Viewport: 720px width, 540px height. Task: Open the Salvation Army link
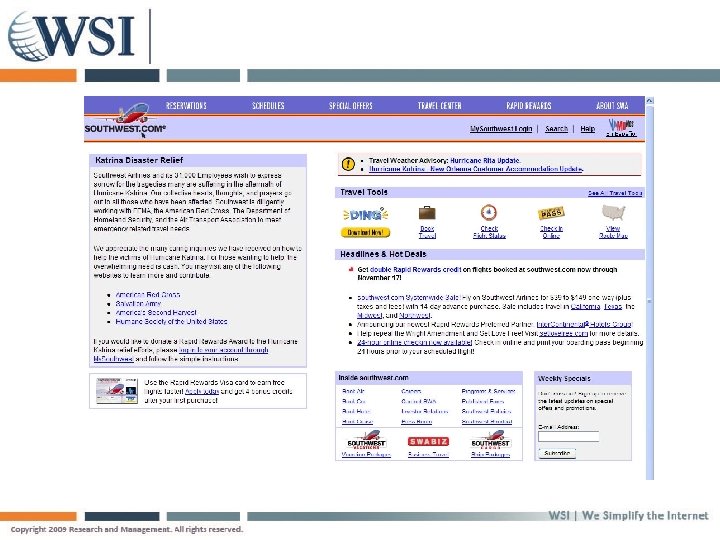[x=138, y=304]
